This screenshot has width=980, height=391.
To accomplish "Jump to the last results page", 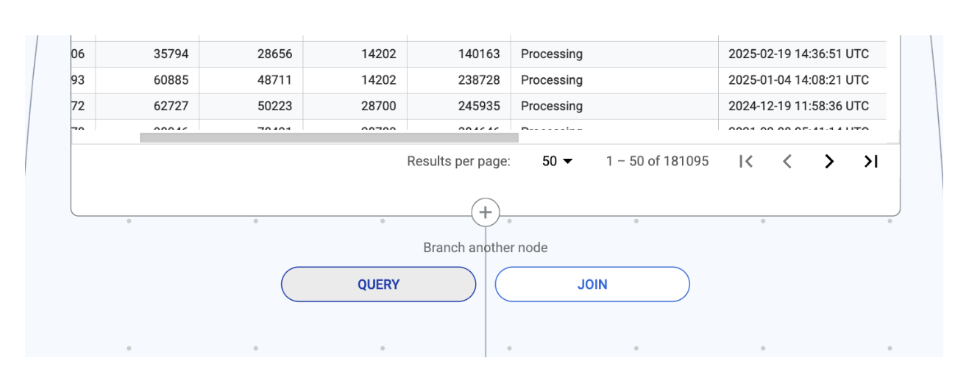I will 871,162.
